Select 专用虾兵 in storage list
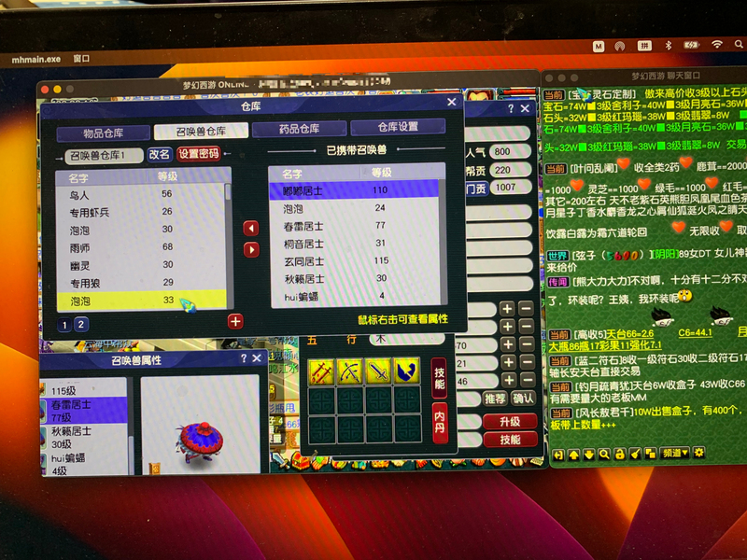 [141, 212]
